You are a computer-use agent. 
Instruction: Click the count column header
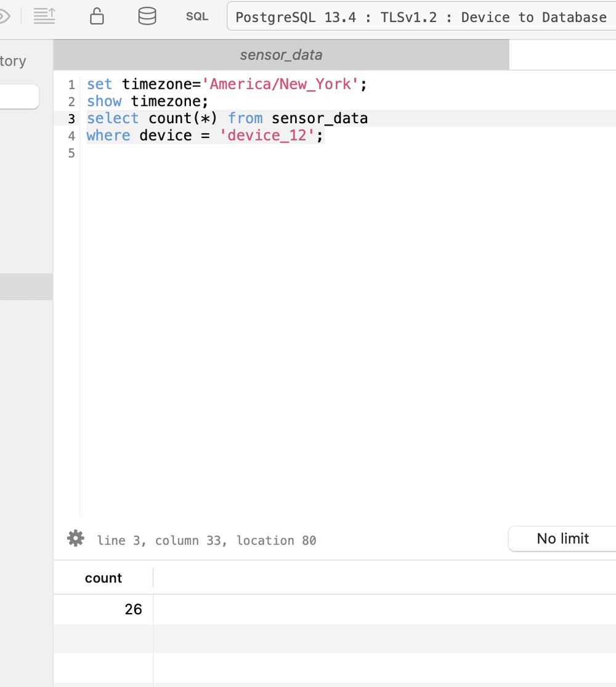(x=103, y=578)
